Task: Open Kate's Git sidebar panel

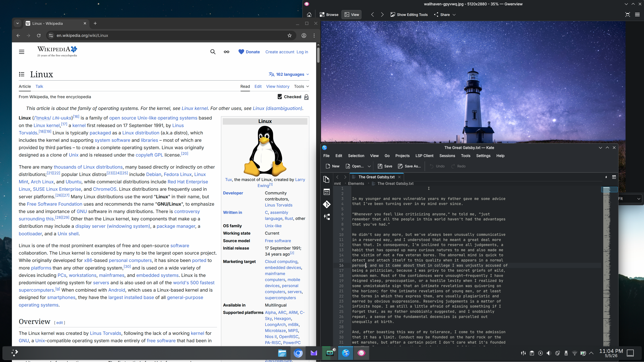Action: coord(327,204)
